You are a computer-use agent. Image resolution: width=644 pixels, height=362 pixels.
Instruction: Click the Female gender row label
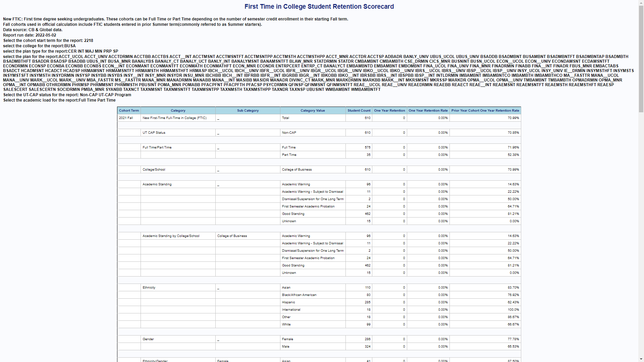(287, 339)
